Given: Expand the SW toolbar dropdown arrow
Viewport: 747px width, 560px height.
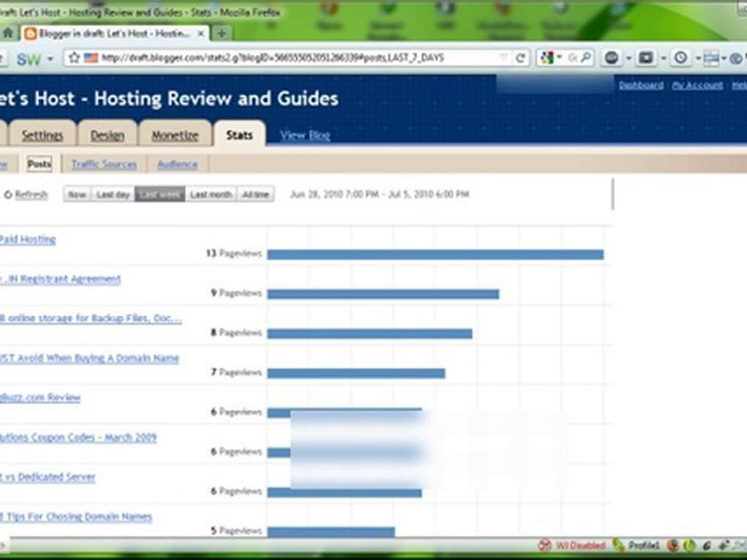Looking at the screenshot, I should 50,59.
